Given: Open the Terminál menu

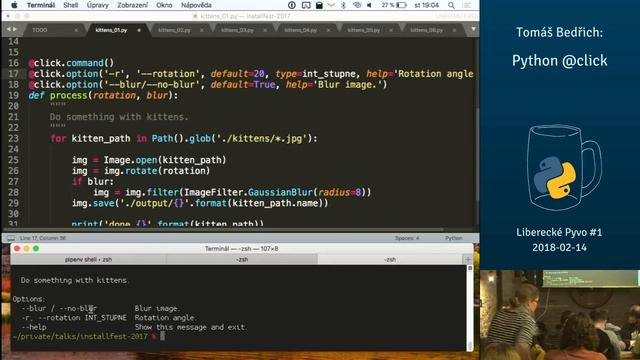Looking at the screenshot, I should (41, 5).
